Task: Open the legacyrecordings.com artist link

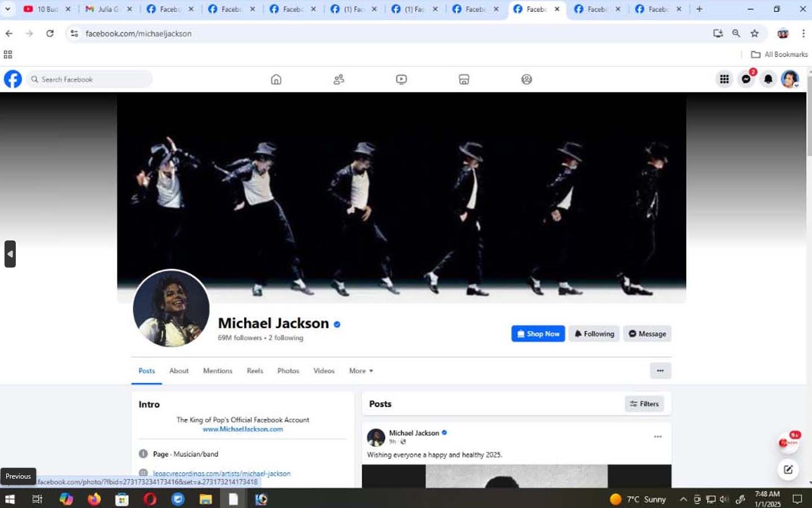Action: (222, 474)
